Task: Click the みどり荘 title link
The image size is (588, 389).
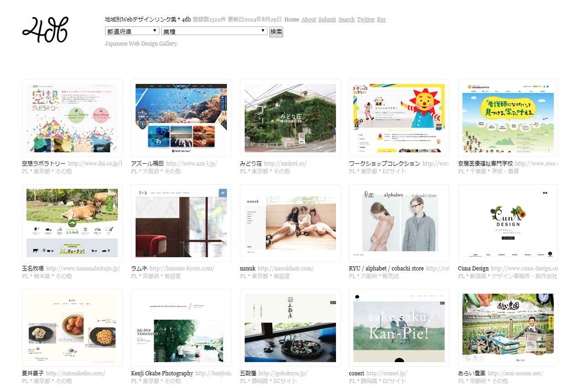Action: 251,164
